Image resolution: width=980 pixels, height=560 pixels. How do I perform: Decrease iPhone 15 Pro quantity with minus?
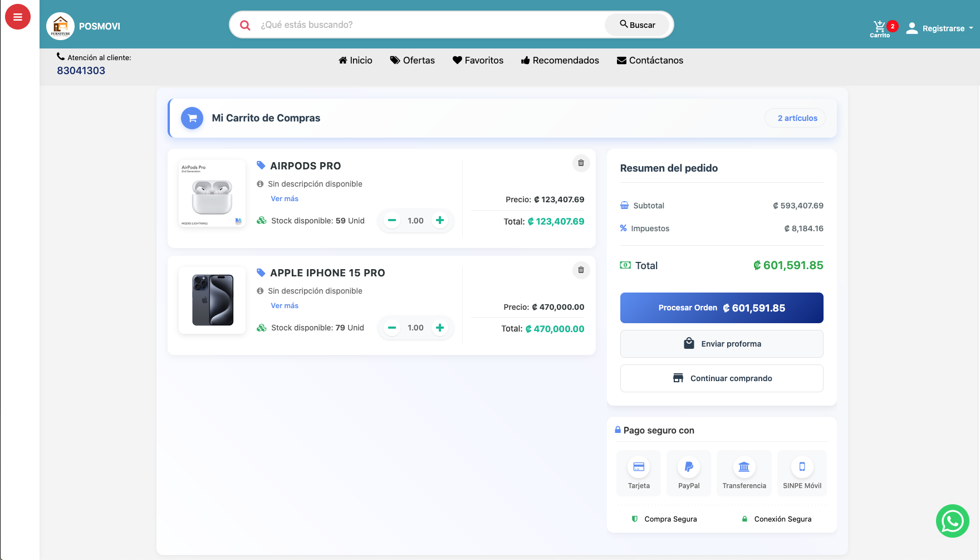(x=392, y=328)
